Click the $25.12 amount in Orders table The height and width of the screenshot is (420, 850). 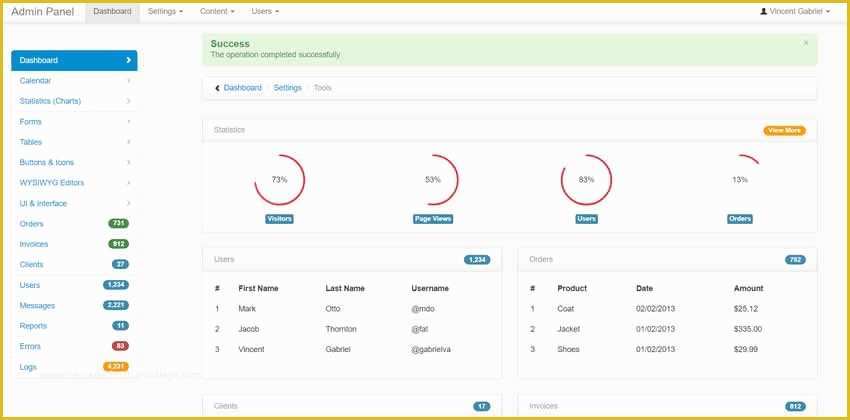(746, 309)
